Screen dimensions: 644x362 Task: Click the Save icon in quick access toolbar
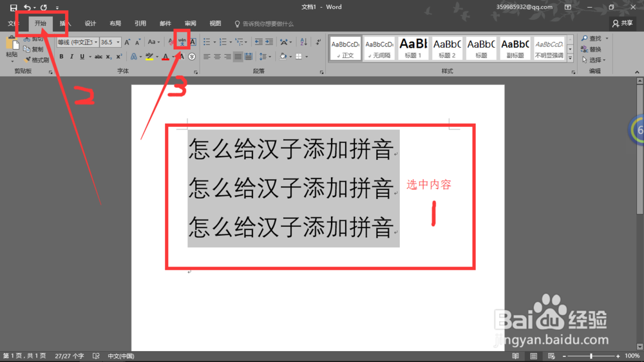13,7
